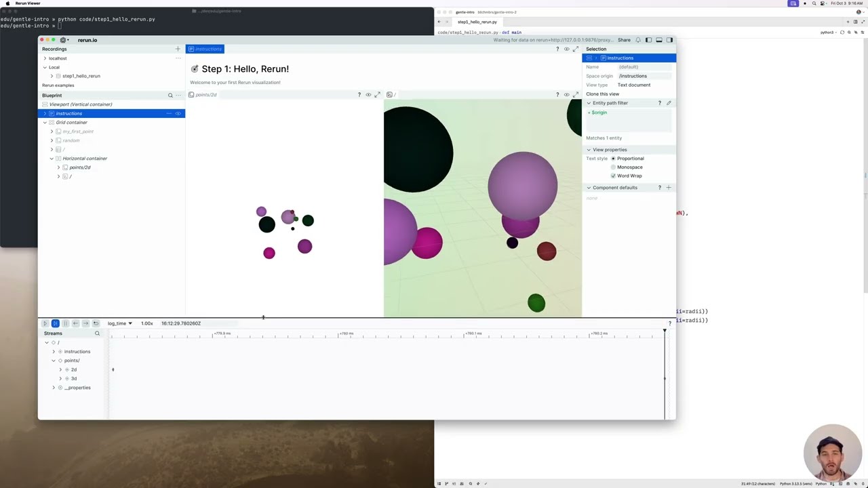Click the current-time cursor on timeline
Viewport: 868px width, 488px height.
coord(665,331)
